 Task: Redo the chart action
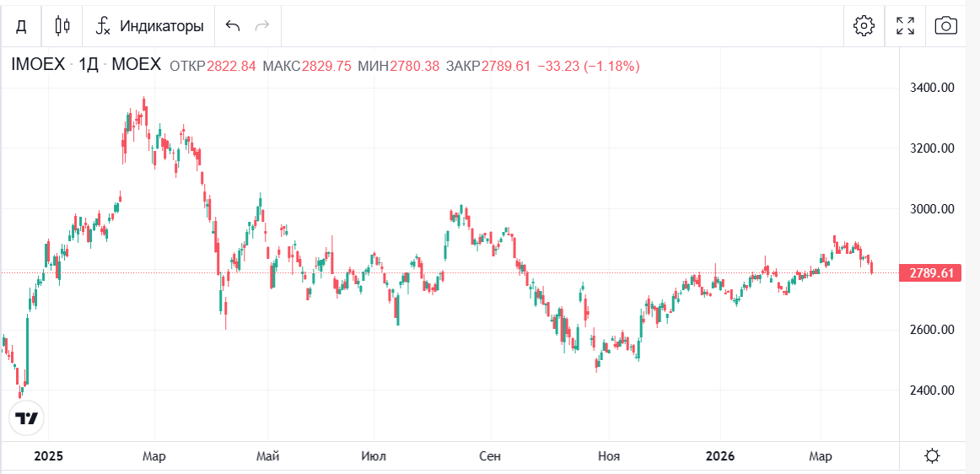tap(261, 26)
